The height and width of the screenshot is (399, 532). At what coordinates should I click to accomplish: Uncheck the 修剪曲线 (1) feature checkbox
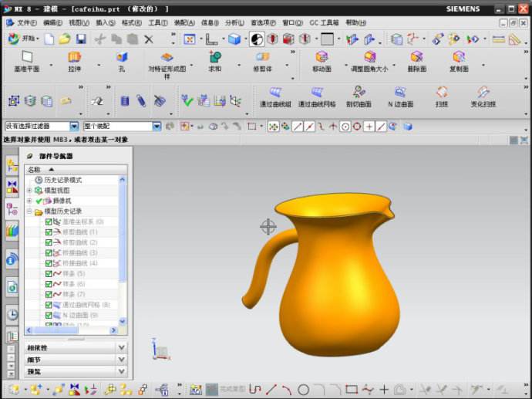(x=49, y=232)
